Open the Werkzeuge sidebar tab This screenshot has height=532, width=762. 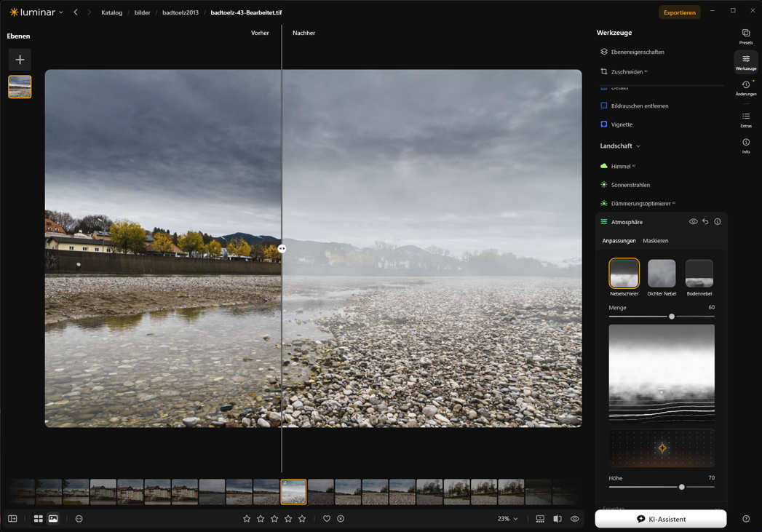(745, 62)
